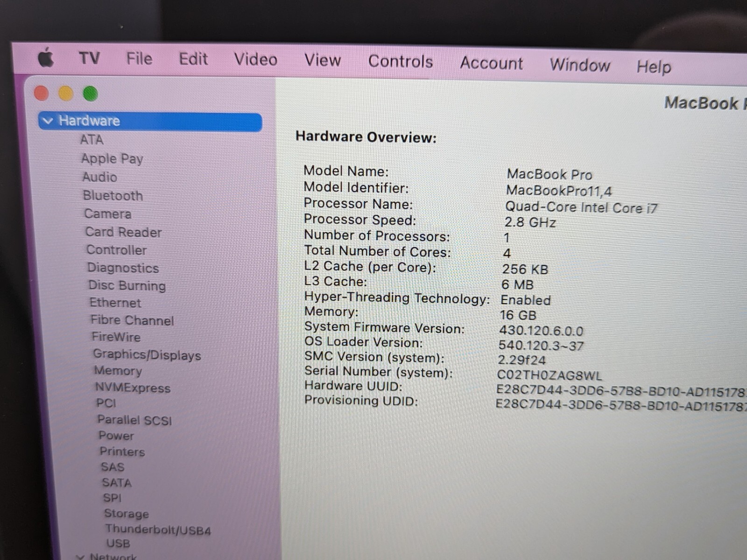Select NVMExpress in the sidebar
This screenshot has height=560, width=747.
tap(133, 387)
